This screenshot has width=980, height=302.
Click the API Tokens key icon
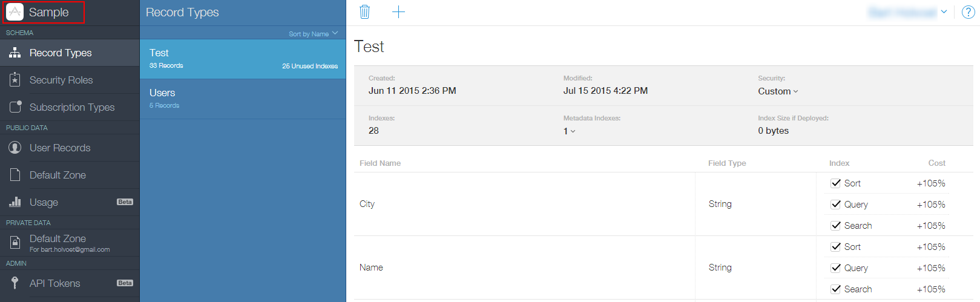coord(15,283)
